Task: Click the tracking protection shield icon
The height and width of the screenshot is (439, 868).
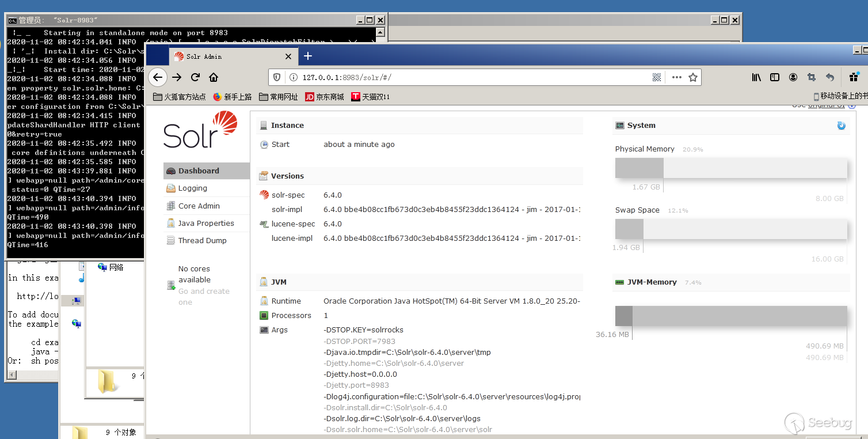Action: tap(277, 77)
